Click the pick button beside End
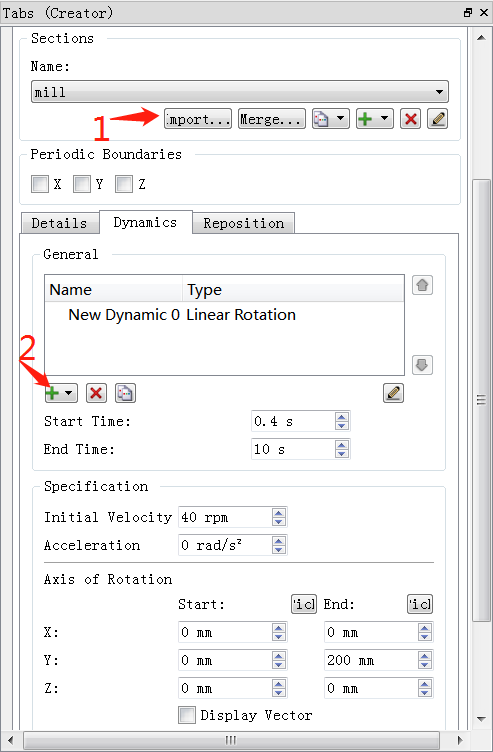 [420, 604]
